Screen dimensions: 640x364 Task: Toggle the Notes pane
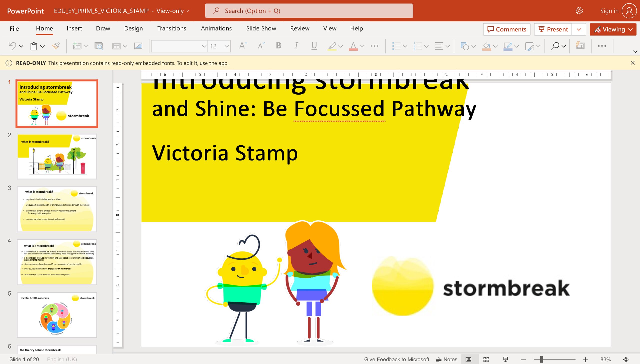[446, 359]
